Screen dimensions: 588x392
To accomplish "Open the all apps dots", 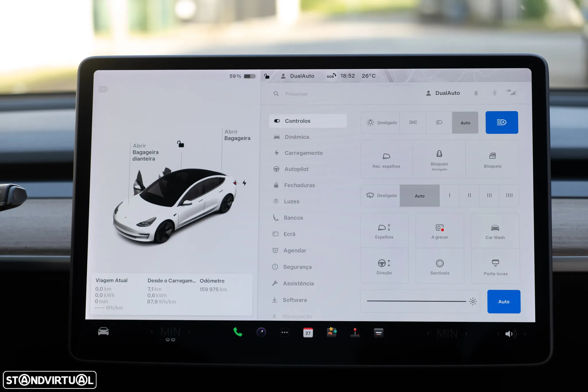I will coord(285,333).
